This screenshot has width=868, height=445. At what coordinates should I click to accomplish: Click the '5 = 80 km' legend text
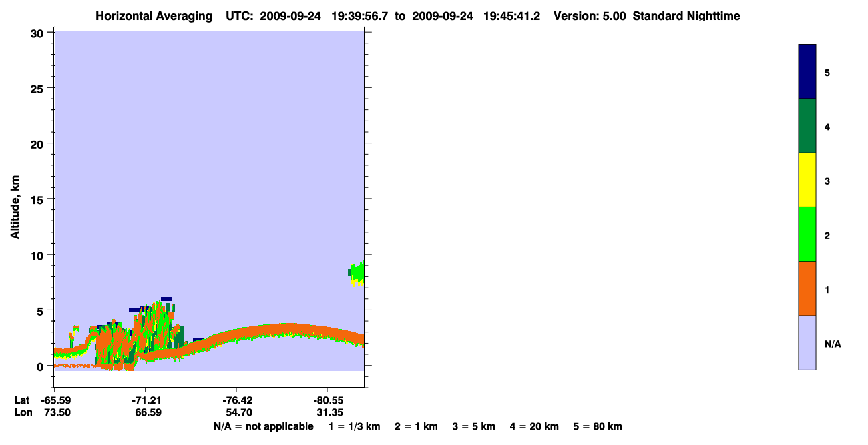[598, 426]
